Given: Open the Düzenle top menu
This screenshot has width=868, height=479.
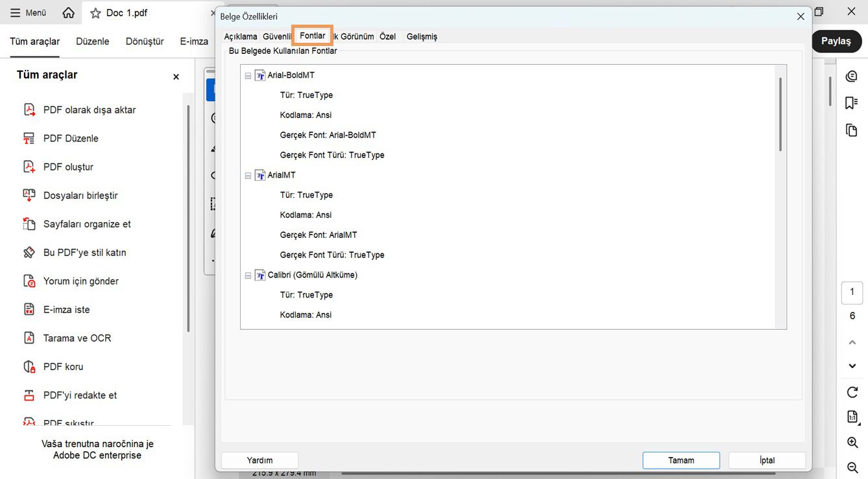Looking at the screenshot, I should click(93, 41).
